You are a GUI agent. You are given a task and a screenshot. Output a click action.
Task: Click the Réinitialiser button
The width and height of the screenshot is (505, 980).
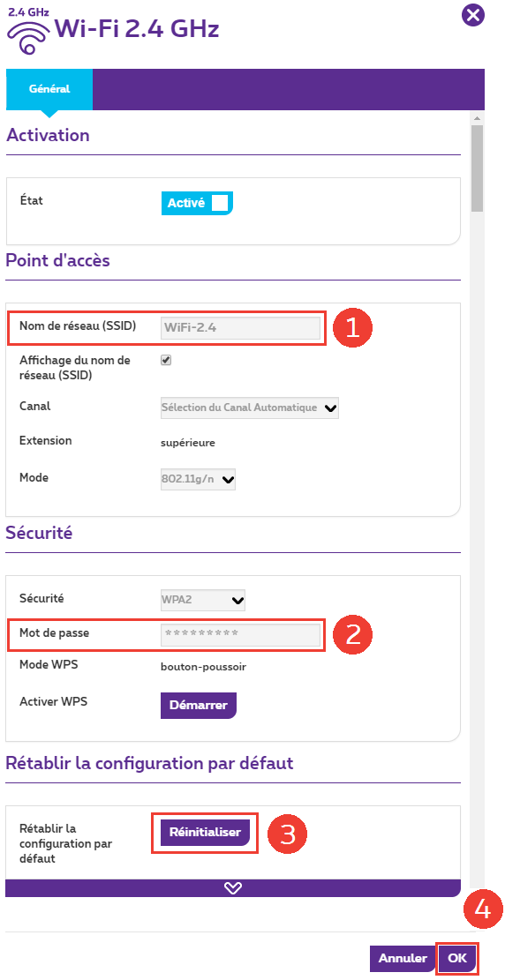205,833
